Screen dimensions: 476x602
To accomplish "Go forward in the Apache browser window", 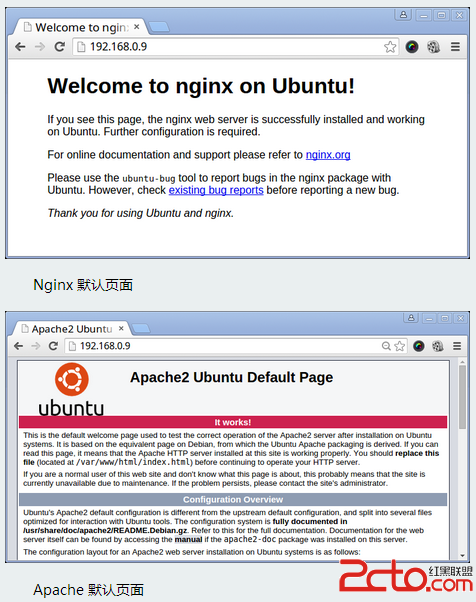I will [36, 346].
